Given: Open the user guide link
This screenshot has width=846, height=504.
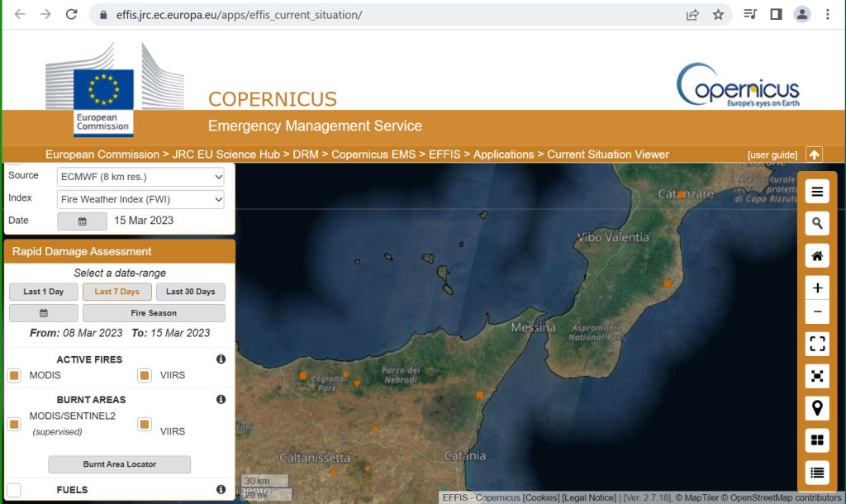Looking at the screenshot, I should click(772, 155).
